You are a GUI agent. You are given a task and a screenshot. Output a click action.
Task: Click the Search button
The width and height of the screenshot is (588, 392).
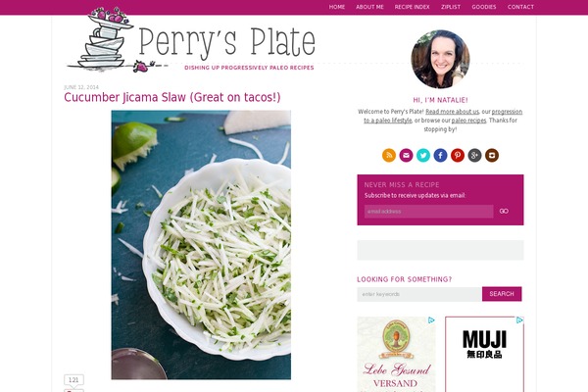click(x=502, y=294)
